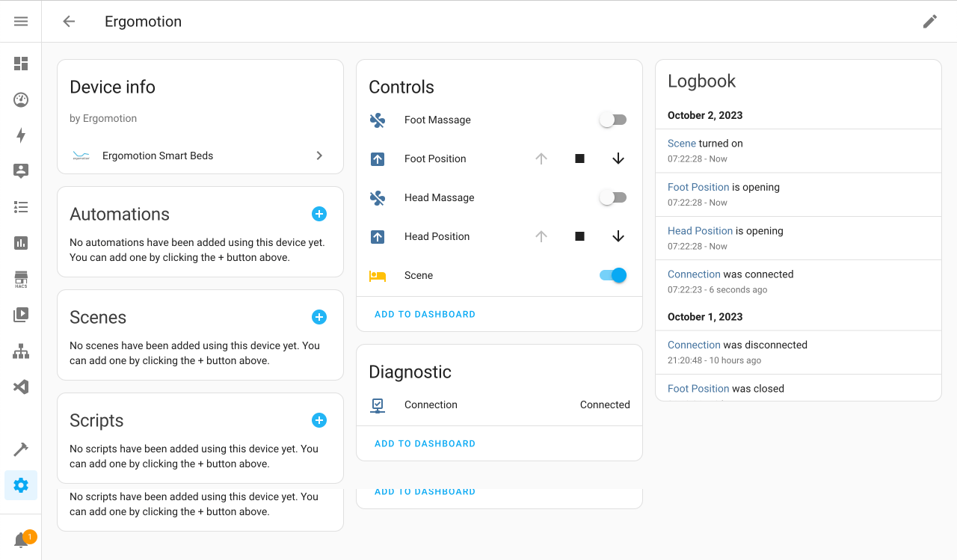Open Connection was disconnected link
The height and width of the screenshot is (560, 957).
694,345
